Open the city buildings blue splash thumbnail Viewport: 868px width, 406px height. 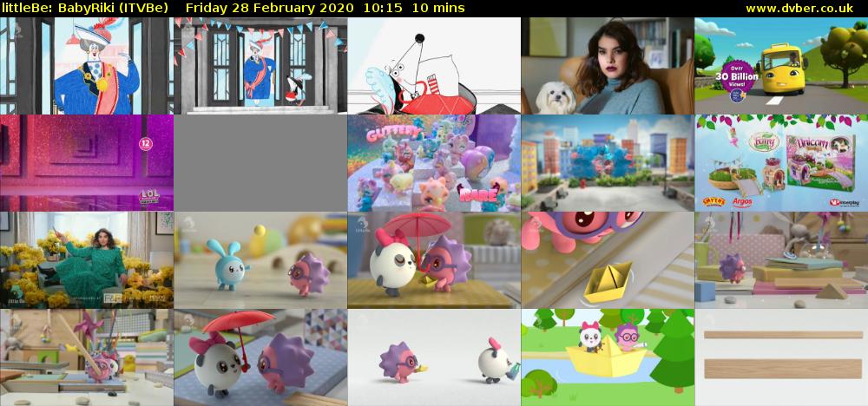click(x=608, y=162)
